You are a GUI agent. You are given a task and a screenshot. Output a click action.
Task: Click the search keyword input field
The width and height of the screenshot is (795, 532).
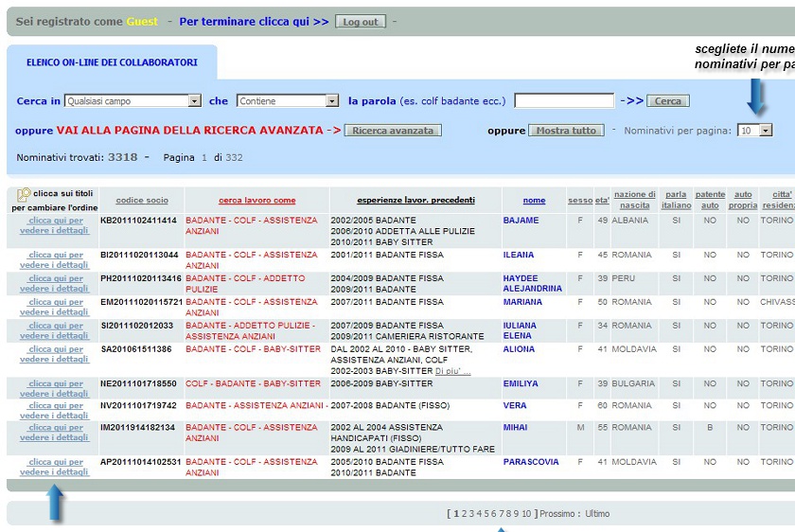point(564,100)
